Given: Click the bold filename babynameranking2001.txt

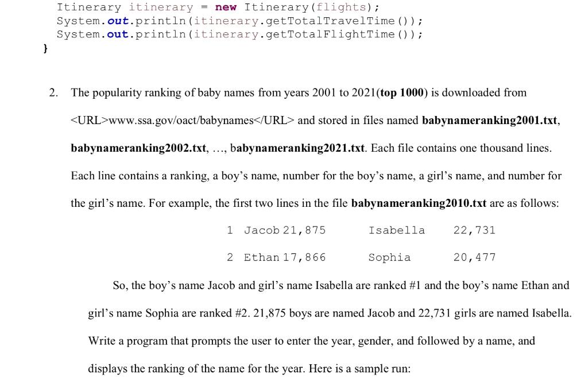Looking at the screenshot, I should [x=489, y=121].
